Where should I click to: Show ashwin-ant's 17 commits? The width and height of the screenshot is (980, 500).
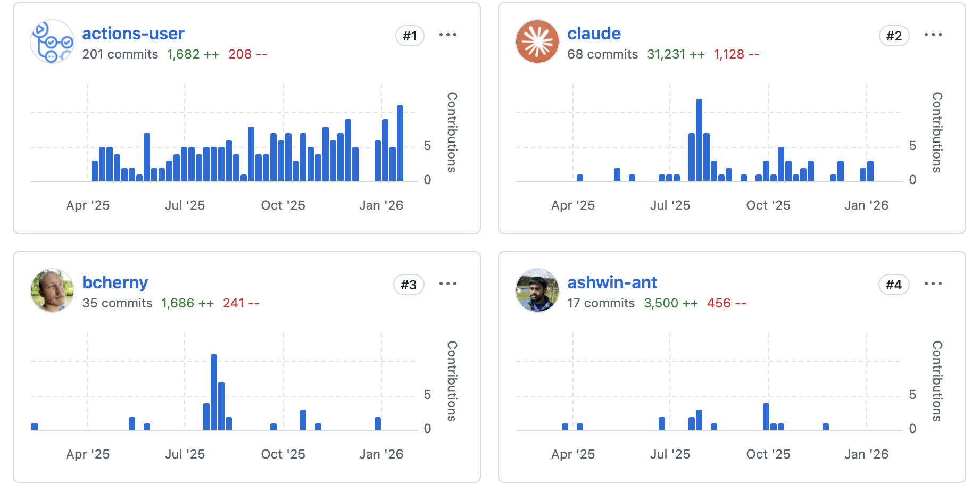coord(601,303)
